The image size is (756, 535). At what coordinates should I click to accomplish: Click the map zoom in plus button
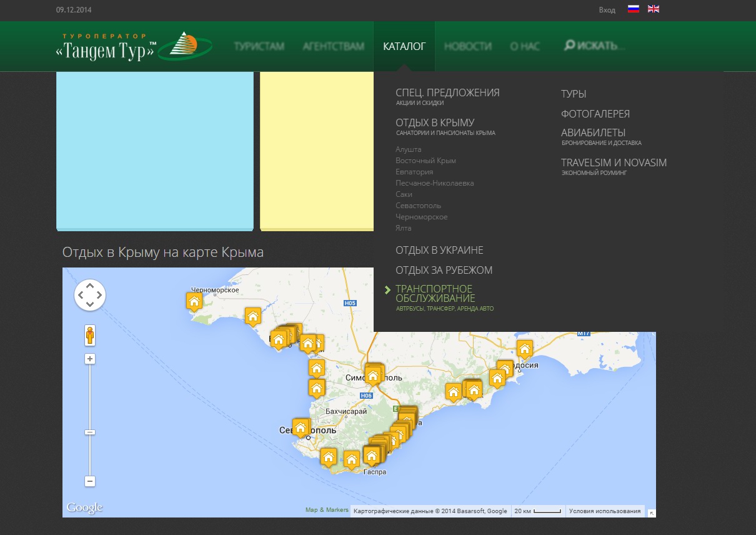(90, 359)
